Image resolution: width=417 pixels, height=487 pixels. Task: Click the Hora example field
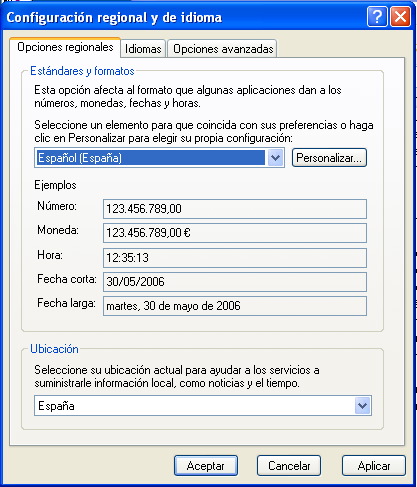click(x=235, y=257)
